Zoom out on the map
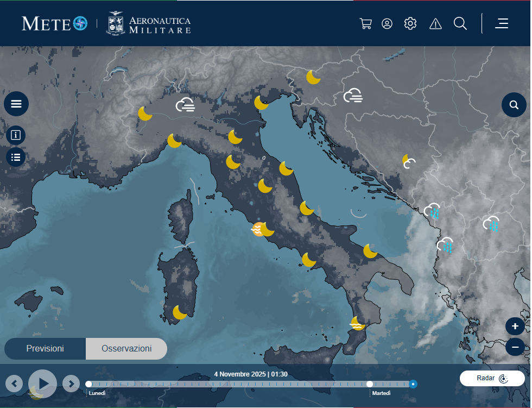 515,346
